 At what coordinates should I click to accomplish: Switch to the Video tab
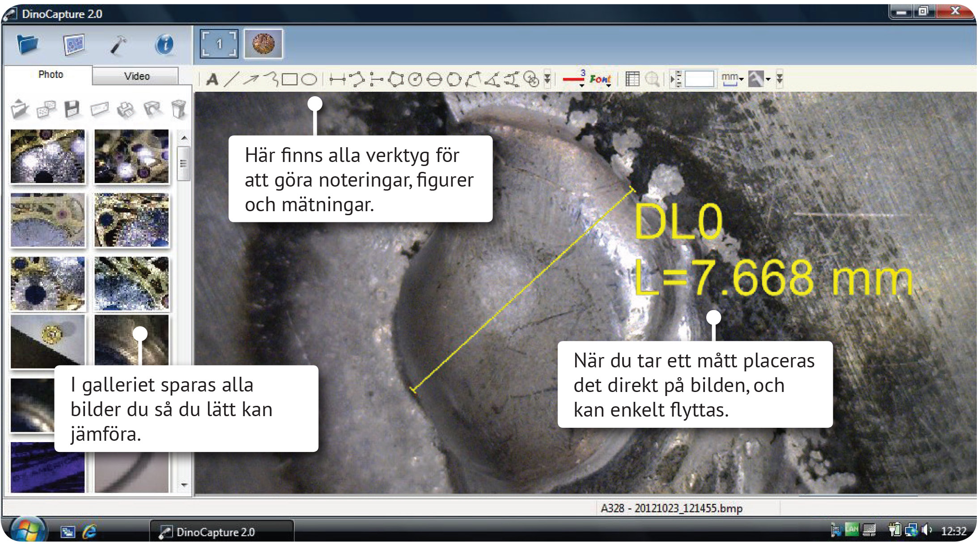tap(136, 76)
